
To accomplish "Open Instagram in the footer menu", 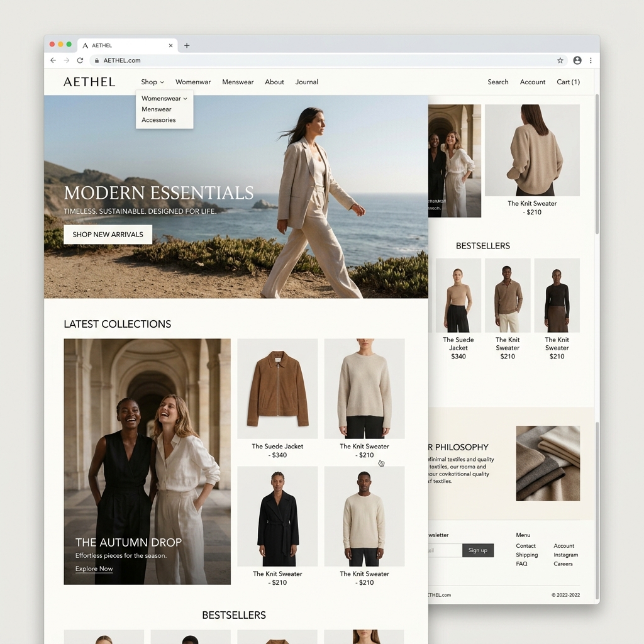I will [566, 555].
